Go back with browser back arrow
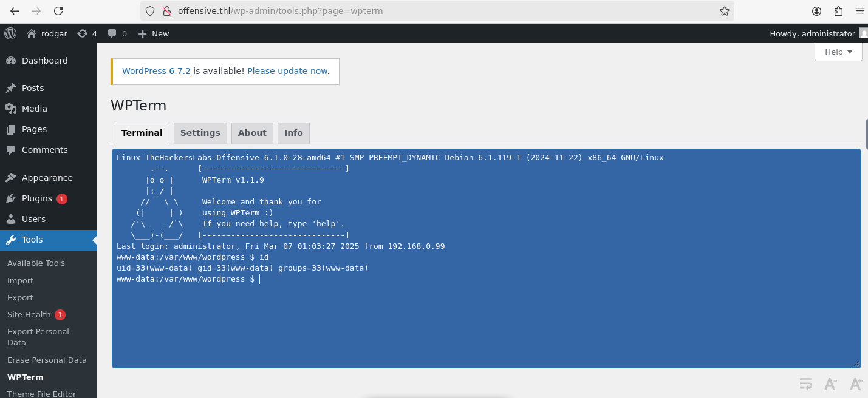 pyautogui.click(x=15, y=11)
